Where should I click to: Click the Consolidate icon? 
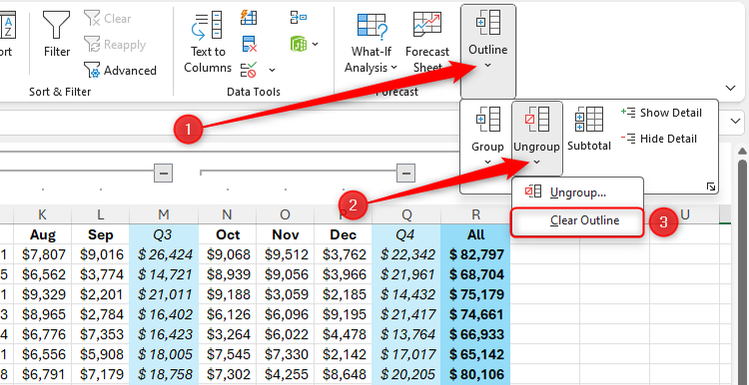tap(299, 18)
